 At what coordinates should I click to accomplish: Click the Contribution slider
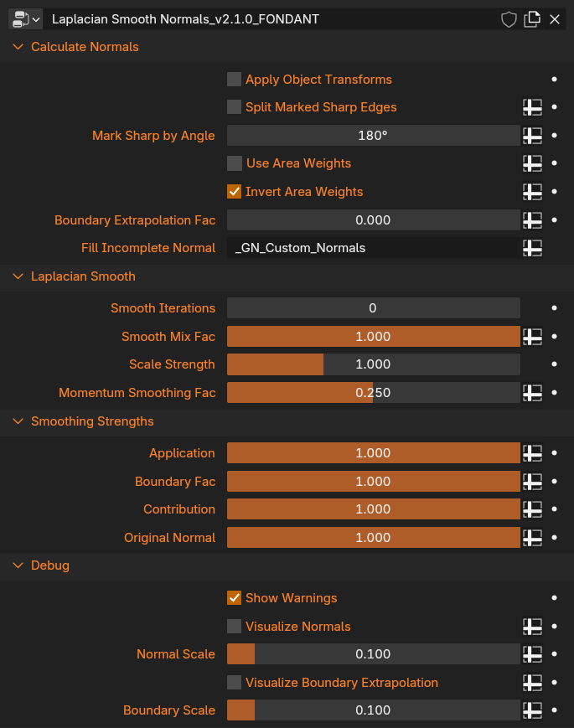(374, 509)
